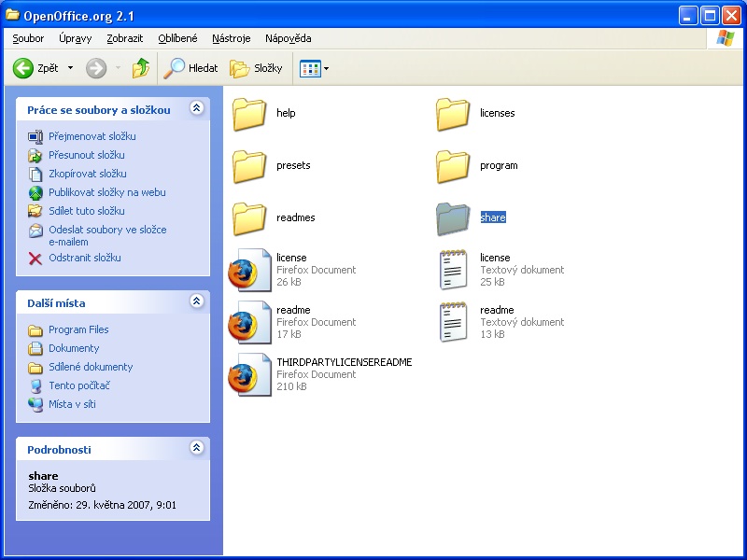The image size is (747, 560).
Task: Click the readme Firefox document icon
Action: [x=249, y=322]
